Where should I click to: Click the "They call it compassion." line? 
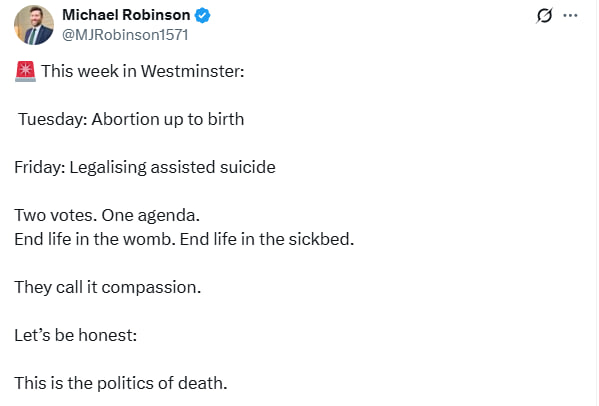108,288
